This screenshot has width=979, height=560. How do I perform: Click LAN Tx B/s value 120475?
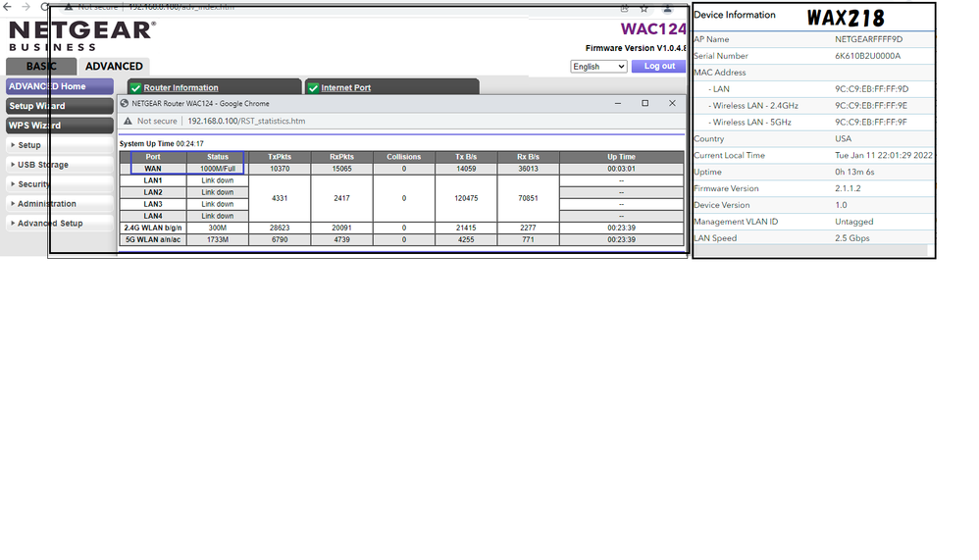click(x=466, y=198)
